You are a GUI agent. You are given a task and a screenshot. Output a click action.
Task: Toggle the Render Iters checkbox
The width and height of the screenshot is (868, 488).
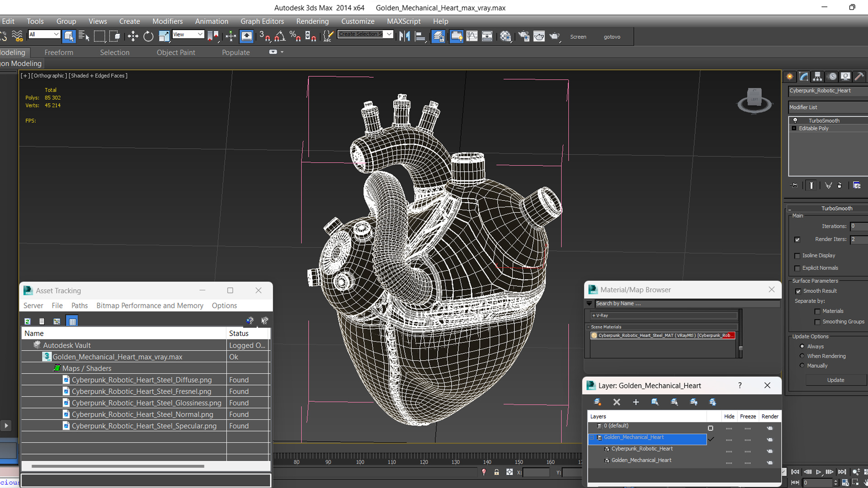tap(797, 239)
